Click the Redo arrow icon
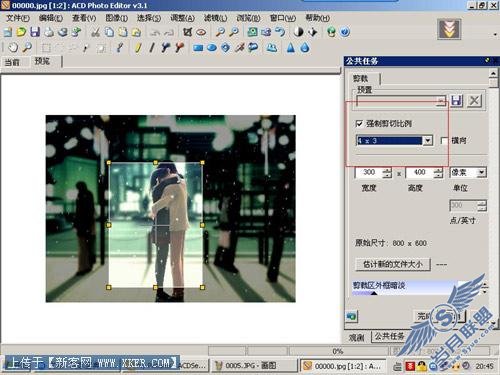Viewport: 500px width, 375px height. click(x=169, y=33)
